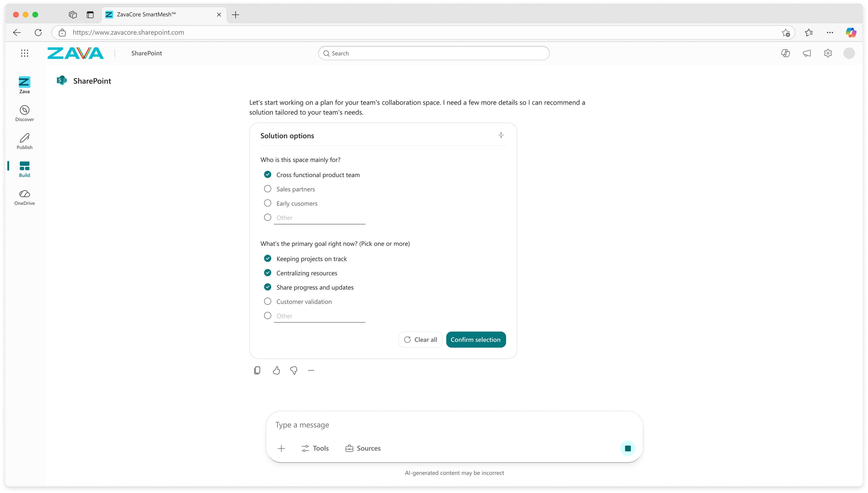Go to Discover in sidebar
Viewport: 868px width, 493px height.
[x=24, y=113]
